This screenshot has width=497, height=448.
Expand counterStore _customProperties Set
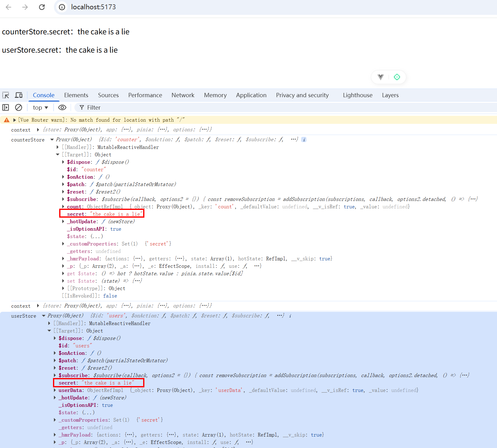[63, 244]
